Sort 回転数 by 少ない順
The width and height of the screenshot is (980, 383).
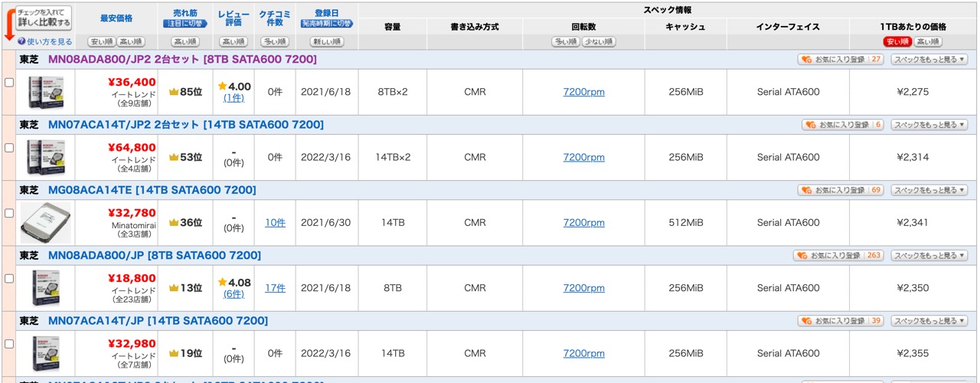tap(599, 41)
